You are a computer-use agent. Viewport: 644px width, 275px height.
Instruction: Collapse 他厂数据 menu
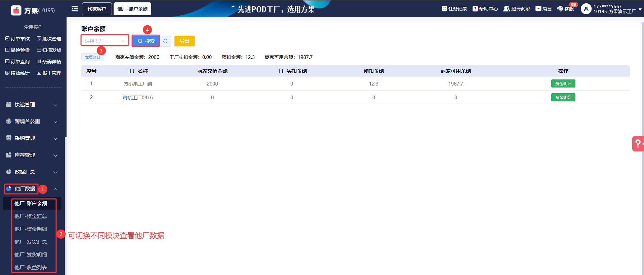pos(32,189)
